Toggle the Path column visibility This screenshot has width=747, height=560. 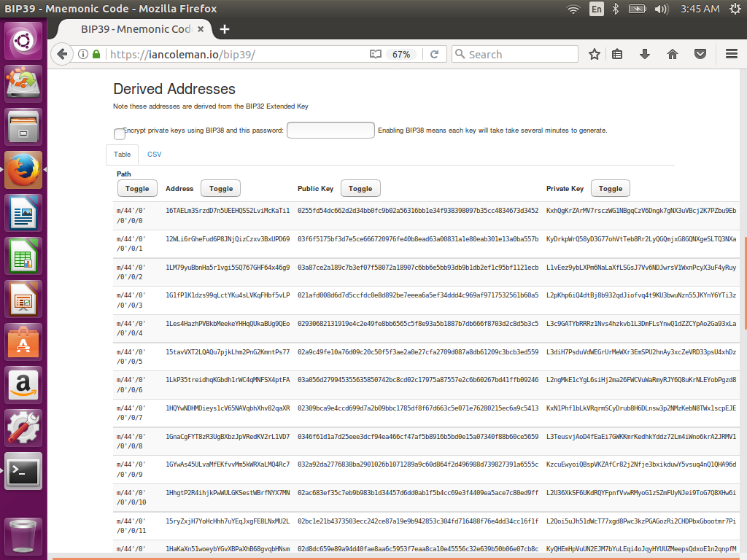pyautogui.click(x=137, y=188)
